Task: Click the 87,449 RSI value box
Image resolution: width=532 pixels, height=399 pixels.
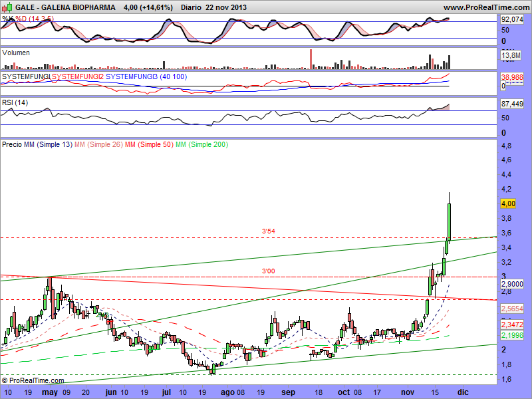Action: coord(512,104)
